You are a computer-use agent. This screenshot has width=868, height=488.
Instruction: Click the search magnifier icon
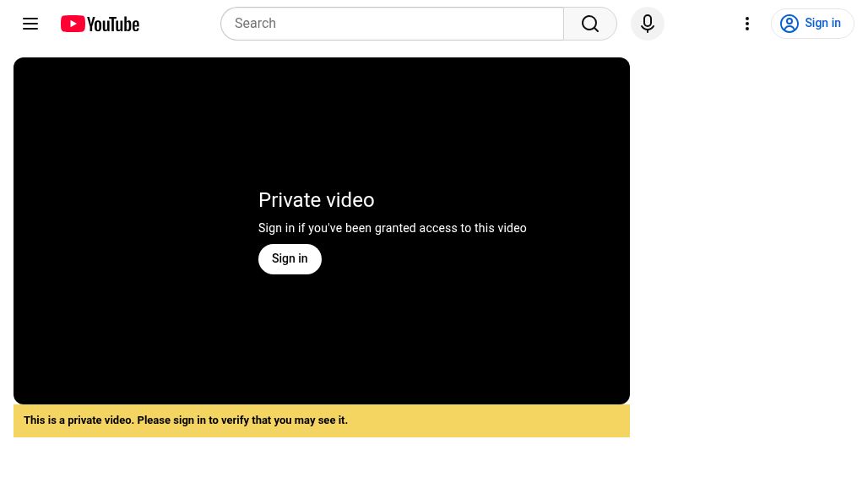tap(589, 24)
